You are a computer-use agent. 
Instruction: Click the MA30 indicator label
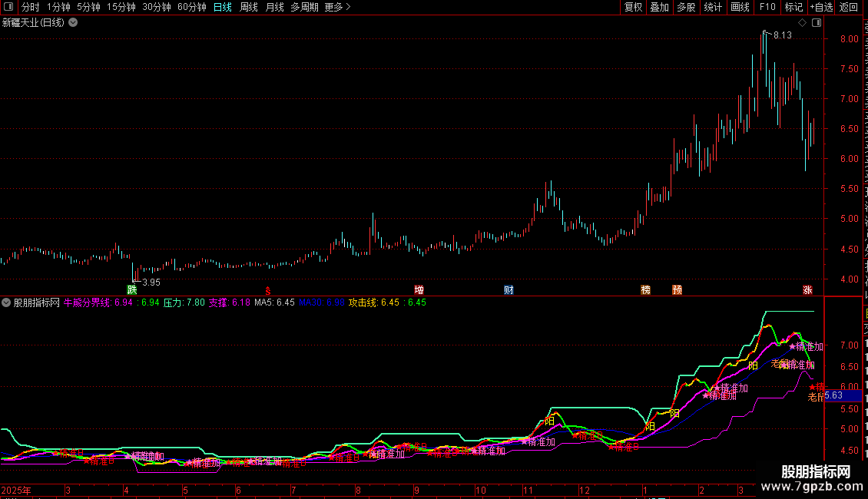[322, 302]
